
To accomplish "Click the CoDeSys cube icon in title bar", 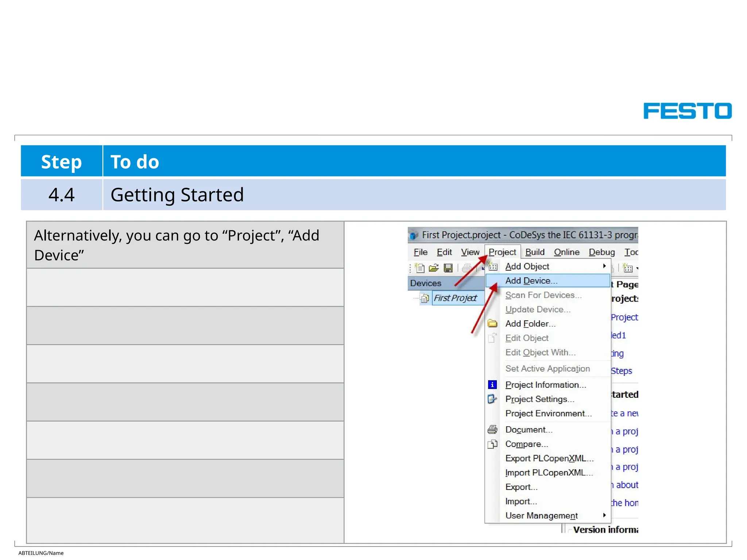I will [x=414, y=235].
